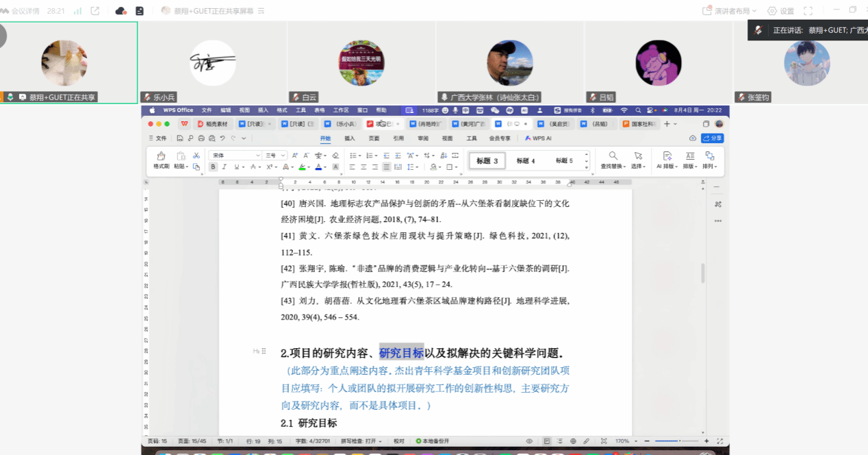Image resolution: width=868 pixels, height=455 pixels.
Task: Toggle Italic formatting button
Action: point(225,167)
